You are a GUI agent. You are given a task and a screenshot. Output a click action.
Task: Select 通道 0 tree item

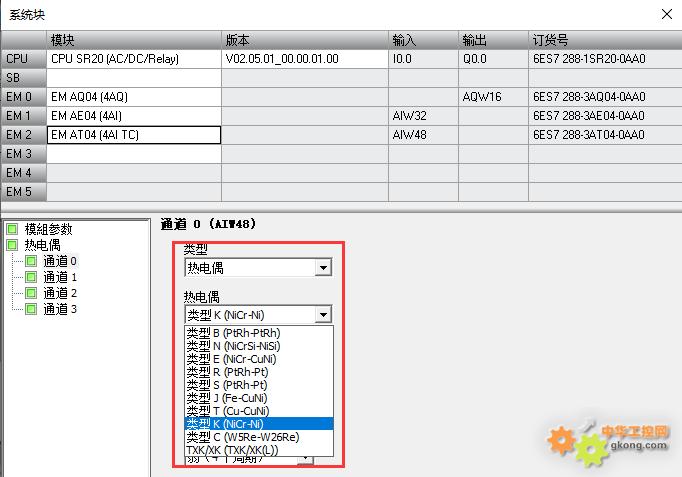pos(60,261)
